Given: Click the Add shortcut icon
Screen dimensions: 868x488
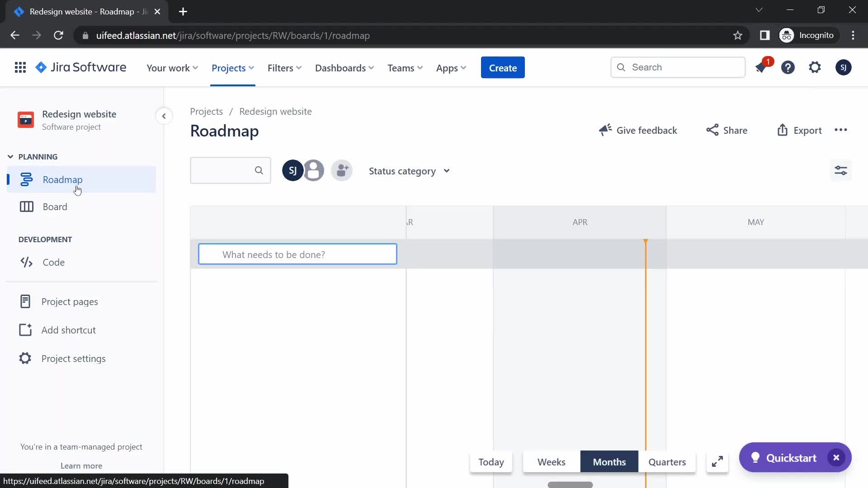Looking at the screenshot, I should click(25, 330).
